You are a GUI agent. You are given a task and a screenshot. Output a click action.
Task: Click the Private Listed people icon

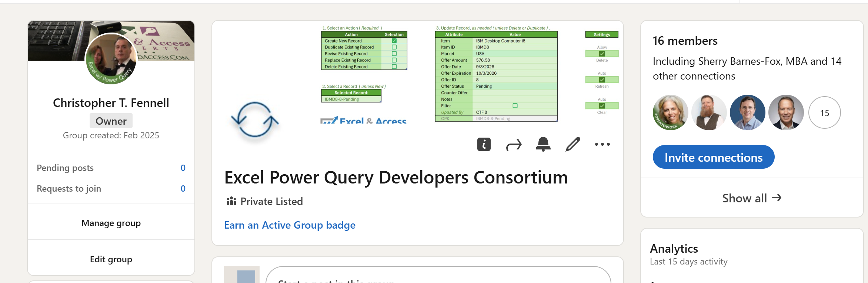click(x=231, y=201)
